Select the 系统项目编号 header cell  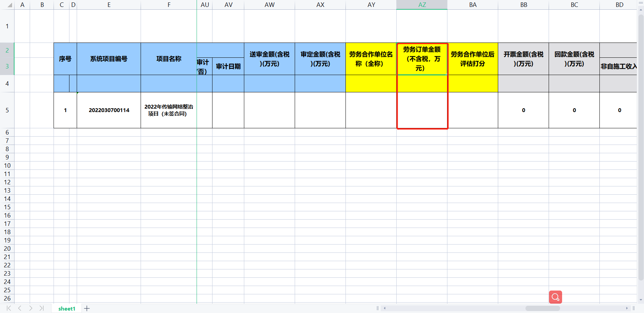(109, 59)
